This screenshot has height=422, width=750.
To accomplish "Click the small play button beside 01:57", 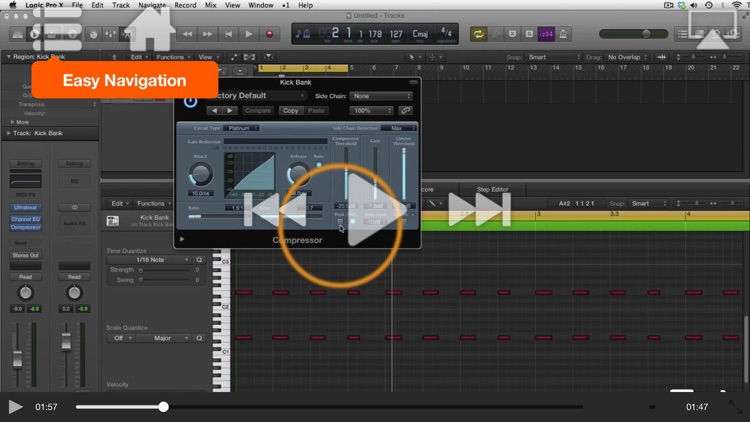I will (15, 407).
